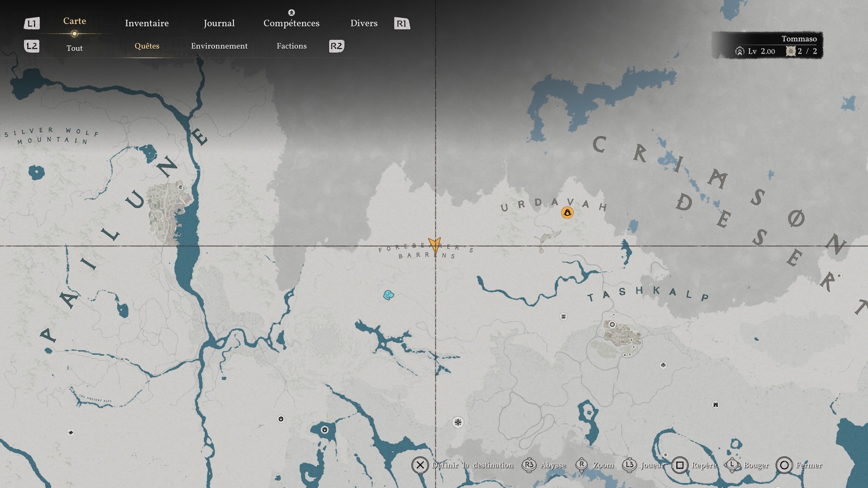868x488 pixels.
Task: Select the spiral marker in Pailune town
Action: point(180,188)
